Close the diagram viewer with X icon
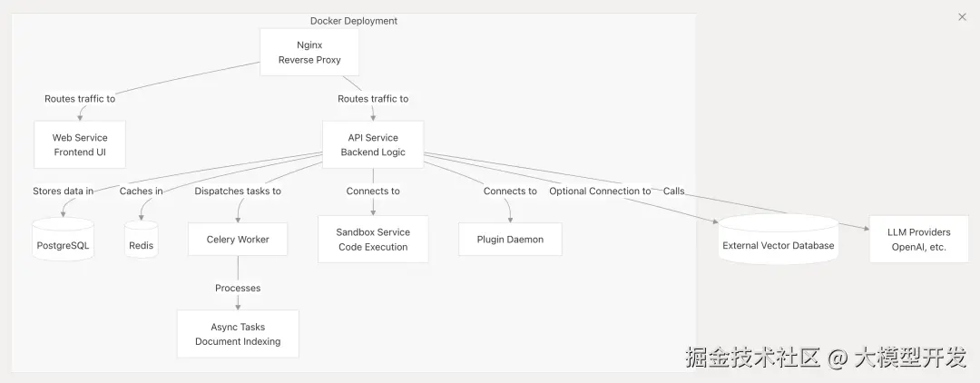This screenshot has width=980, height=383. tap(962, 17)
